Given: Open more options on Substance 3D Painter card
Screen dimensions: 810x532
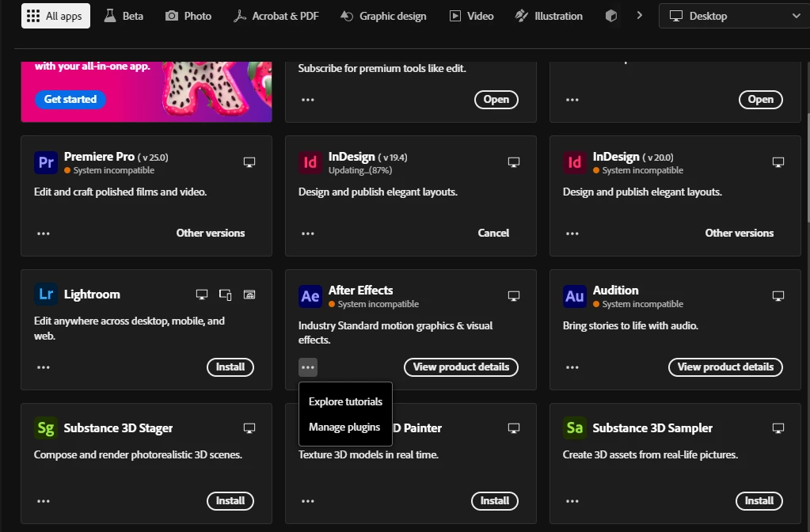Looking at the screenshot, I should [308, 501].
